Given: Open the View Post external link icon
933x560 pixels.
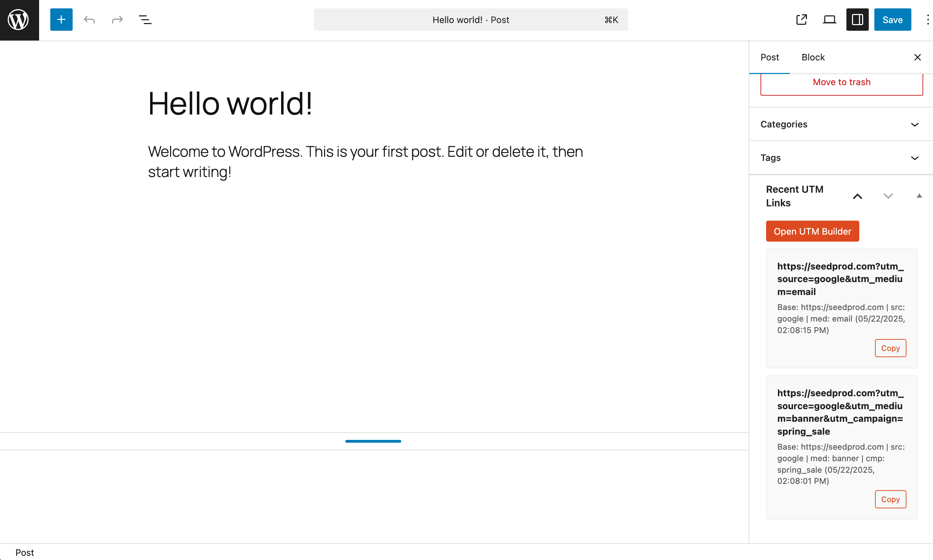Looking at the screenshot, I should tap(801, 20).
